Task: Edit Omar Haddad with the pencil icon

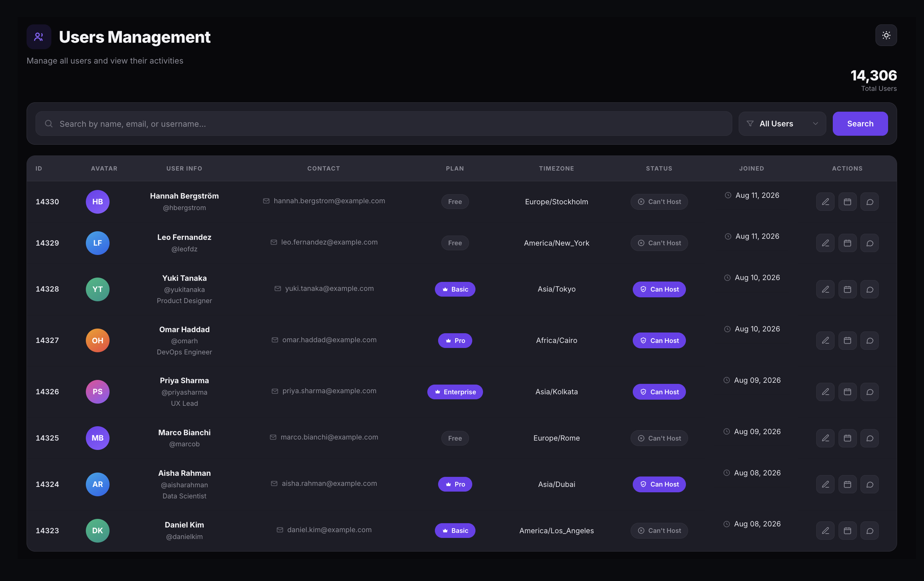Action: [x=825, y=340]
